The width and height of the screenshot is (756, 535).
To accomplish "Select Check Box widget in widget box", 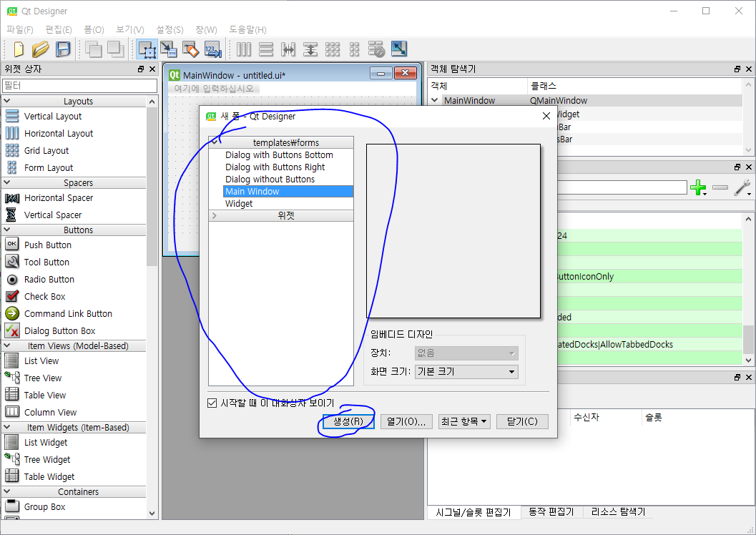I will coord(45,296).
